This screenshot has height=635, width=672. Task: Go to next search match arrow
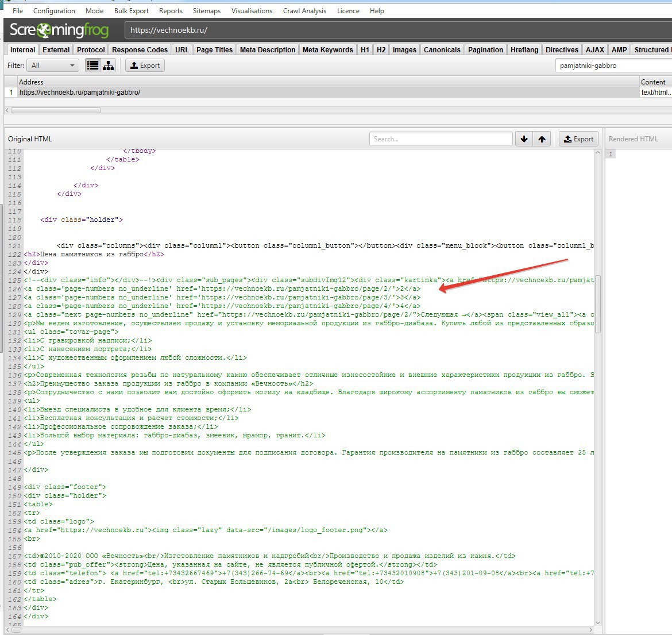coord(524,139)
